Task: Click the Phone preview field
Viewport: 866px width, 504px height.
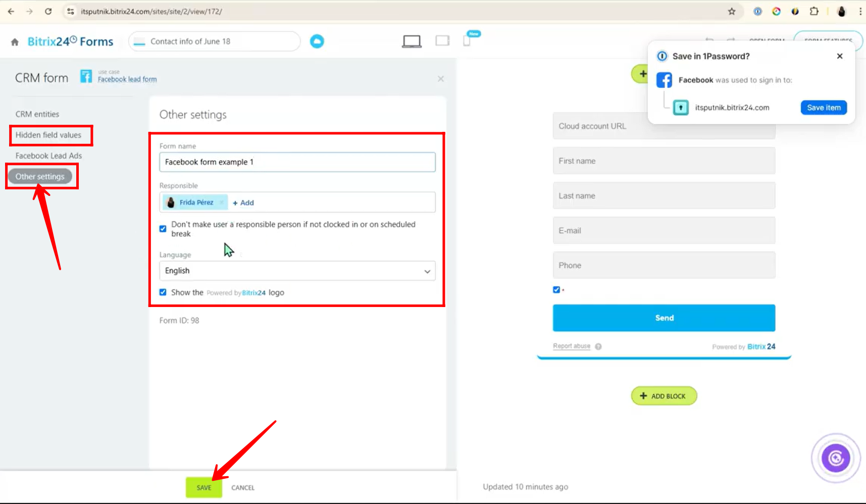Action: coord(664,265)
